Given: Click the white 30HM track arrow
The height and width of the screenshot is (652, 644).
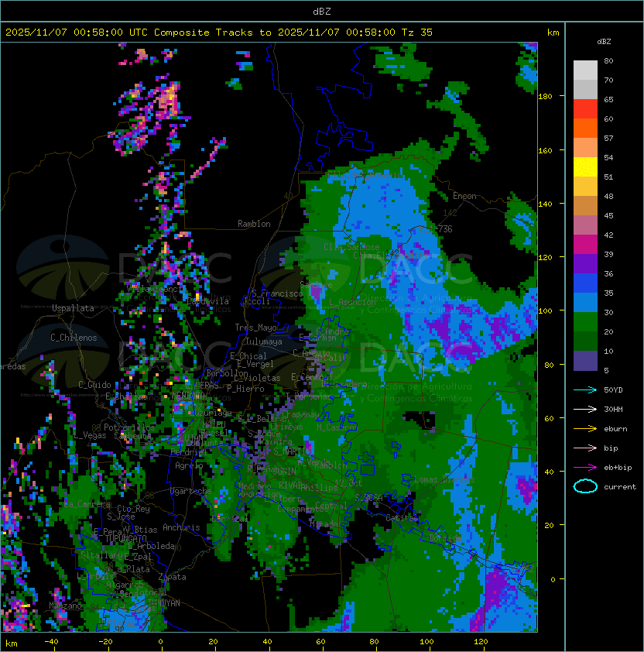Looking at the screenshot, I should pyautogui.click(x=585, y=409).
